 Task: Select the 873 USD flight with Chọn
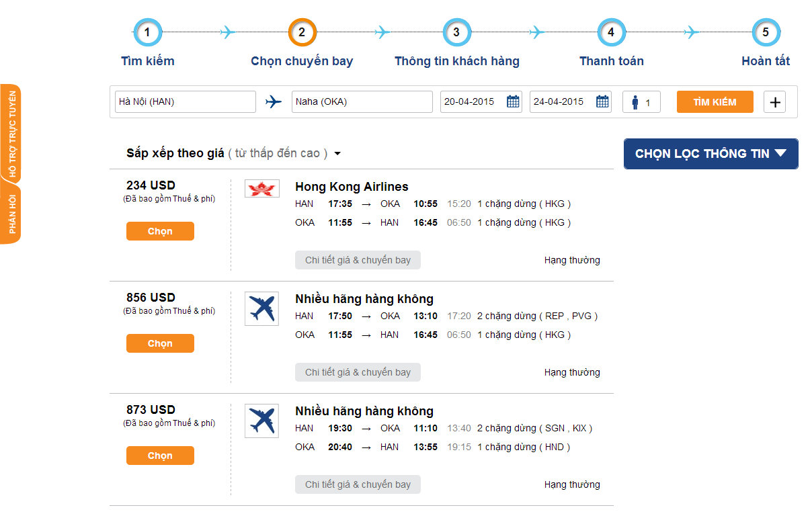(160, 456)
